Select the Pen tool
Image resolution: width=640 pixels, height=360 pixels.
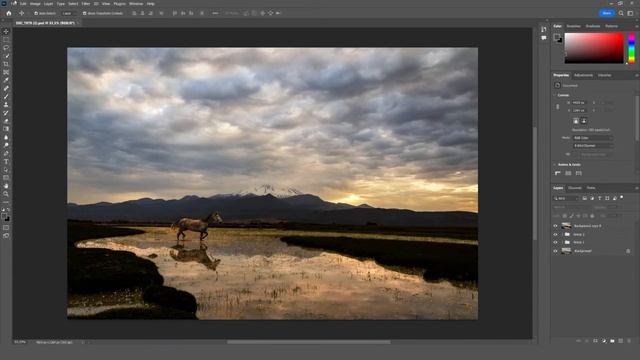coord(6,153)
